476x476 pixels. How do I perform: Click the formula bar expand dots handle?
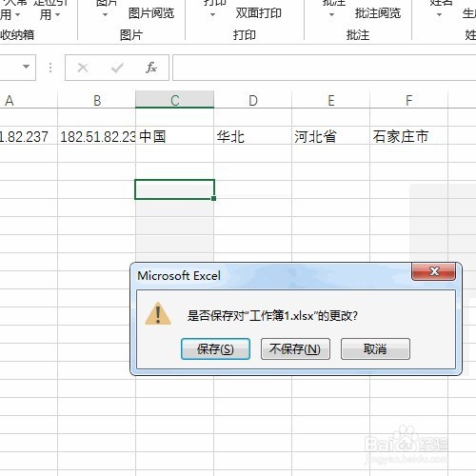click(50, 68)
